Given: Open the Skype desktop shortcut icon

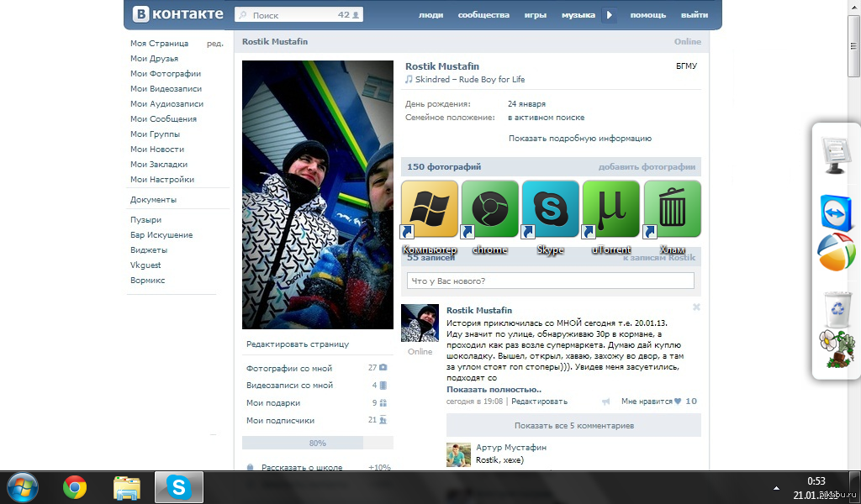Looking at the screenshot, I should click(x=550, y=209).
